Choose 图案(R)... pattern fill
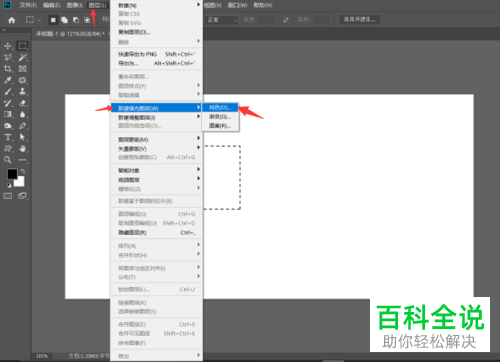 click(x=220, y=126)
